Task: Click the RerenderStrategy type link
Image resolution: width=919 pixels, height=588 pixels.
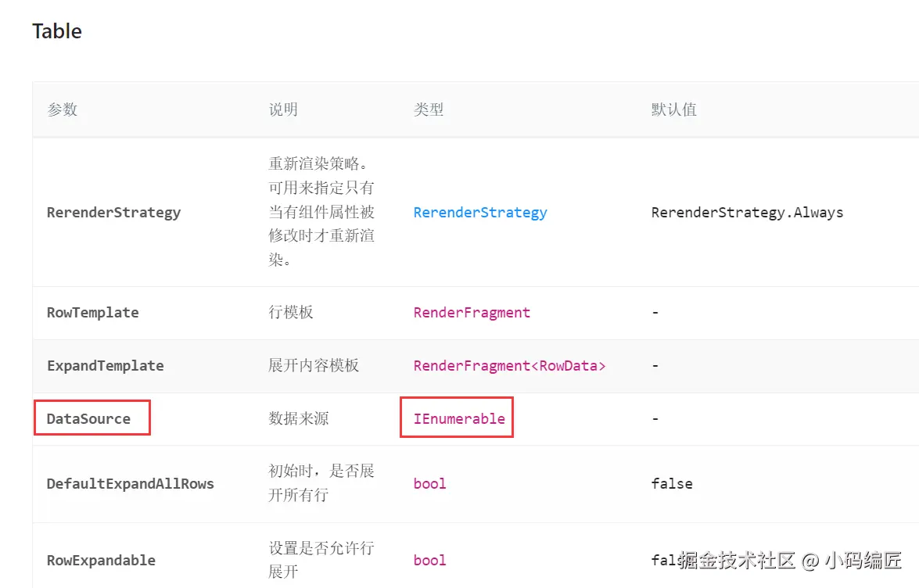Action: (480, 213)
